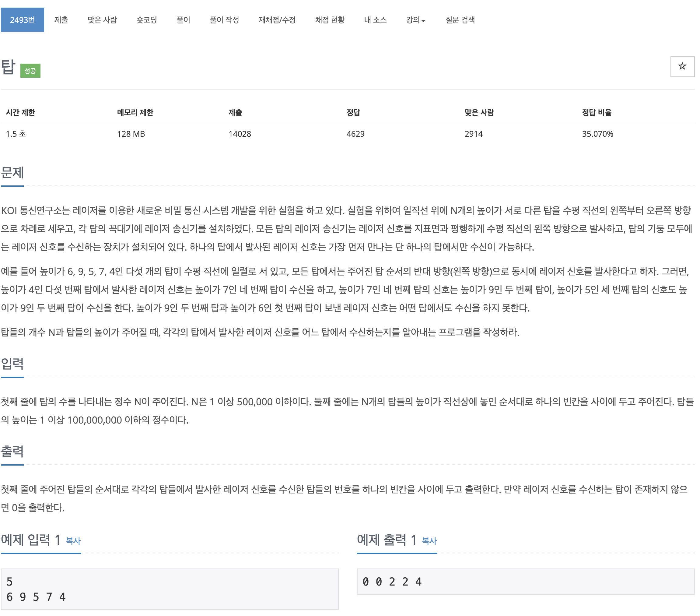Copy example output 1 via 복사 link
The image size is (700, 616).
pyautogui.click(x=429, y=540)
